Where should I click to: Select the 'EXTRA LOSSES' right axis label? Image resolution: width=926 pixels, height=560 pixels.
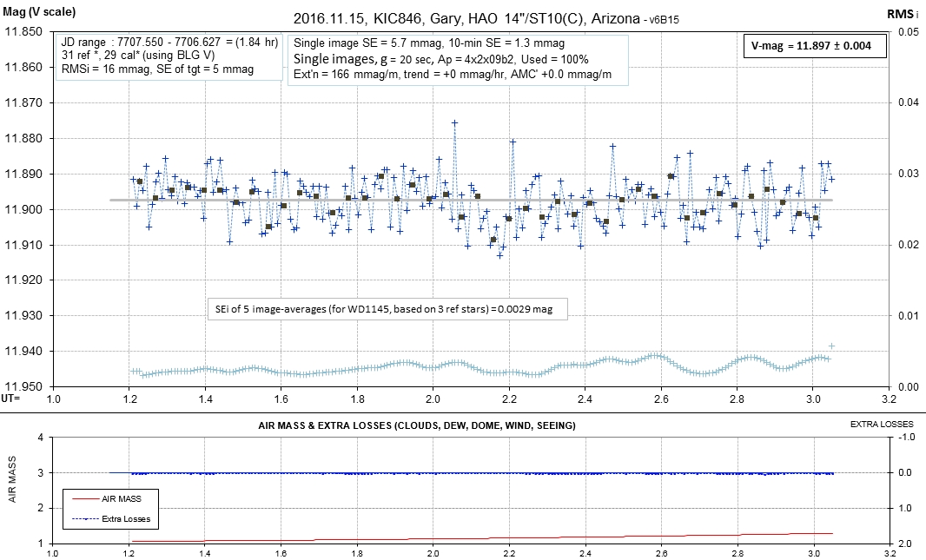click(x=882, y=425)
